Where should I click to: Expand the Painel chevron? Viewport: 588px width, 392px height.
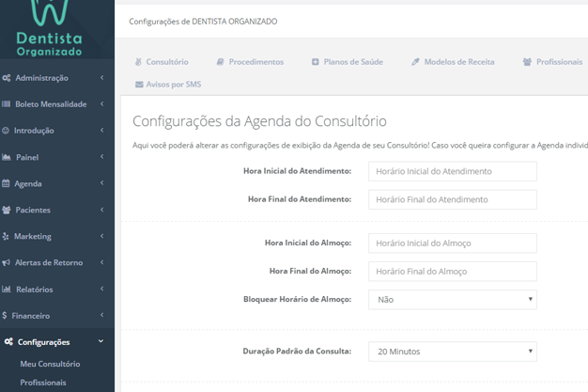(x=102, y=157)
